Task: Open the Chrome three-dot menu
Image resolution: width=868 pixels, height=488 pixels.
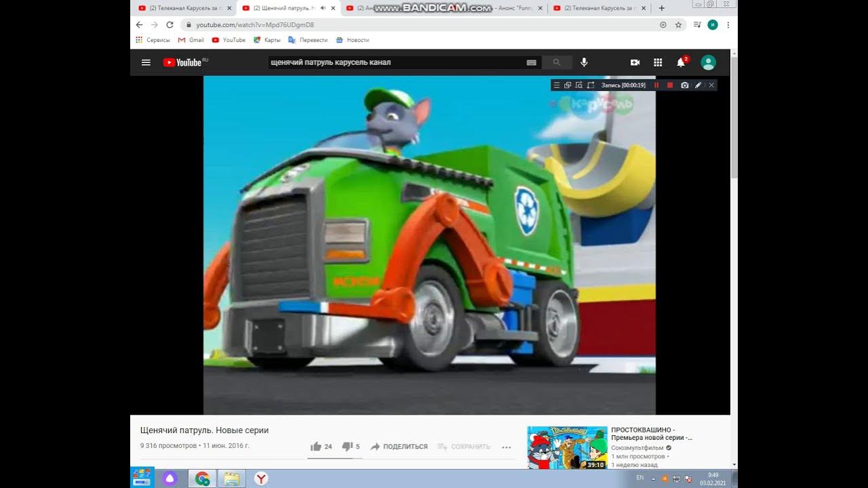Action: [x=728, y=24]
